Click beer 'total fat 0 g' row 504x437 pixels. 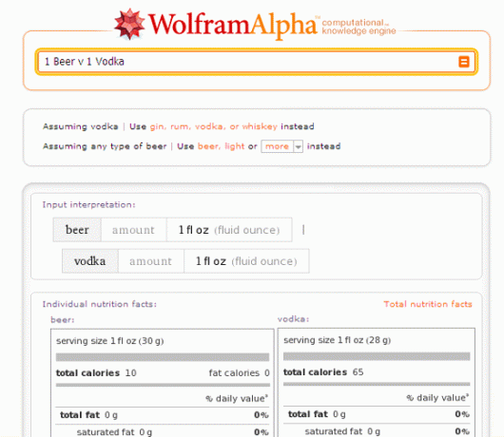(163, 415)
